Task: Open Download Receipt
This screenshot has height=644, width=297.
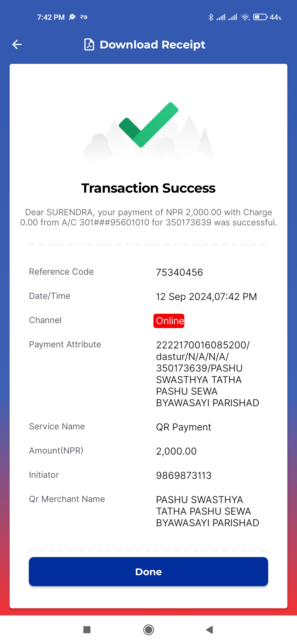Action: coord(152,45)
